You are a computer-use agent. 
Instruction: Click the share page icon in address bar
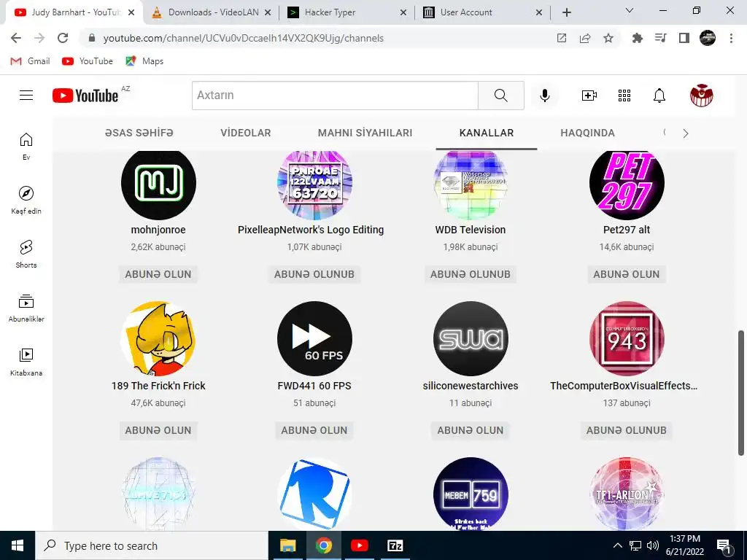[x=585, y=38]
